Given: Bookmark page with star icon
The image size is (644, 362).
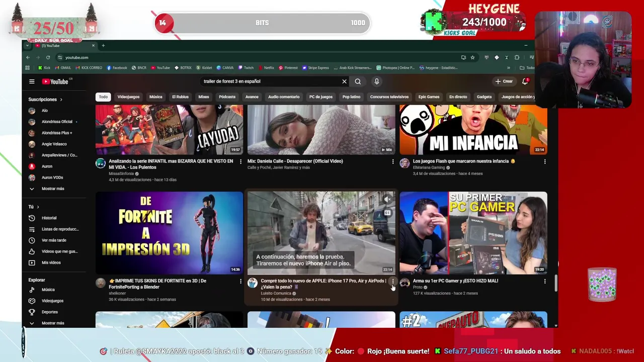Looking at the screenshot, I should coord(472,57).
